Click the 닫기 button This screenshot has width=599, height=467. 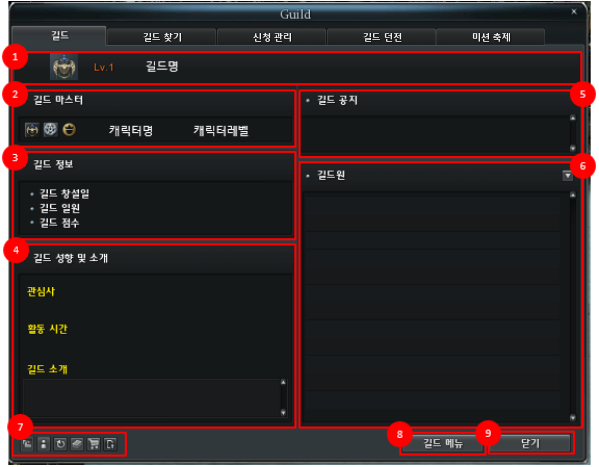click(531, 443)
